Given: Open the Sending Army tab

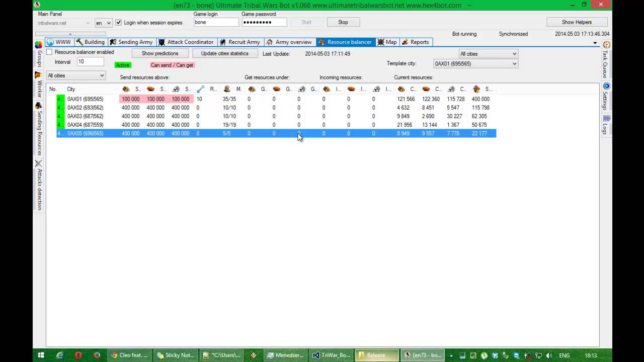Looking at the screenshot, I should pos(131,42).
